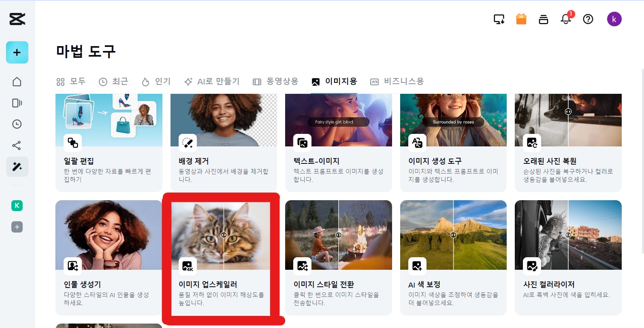Switch to the AI로 만들기 tab
This screenshot has width=644, height=328.
coord(212,82)
